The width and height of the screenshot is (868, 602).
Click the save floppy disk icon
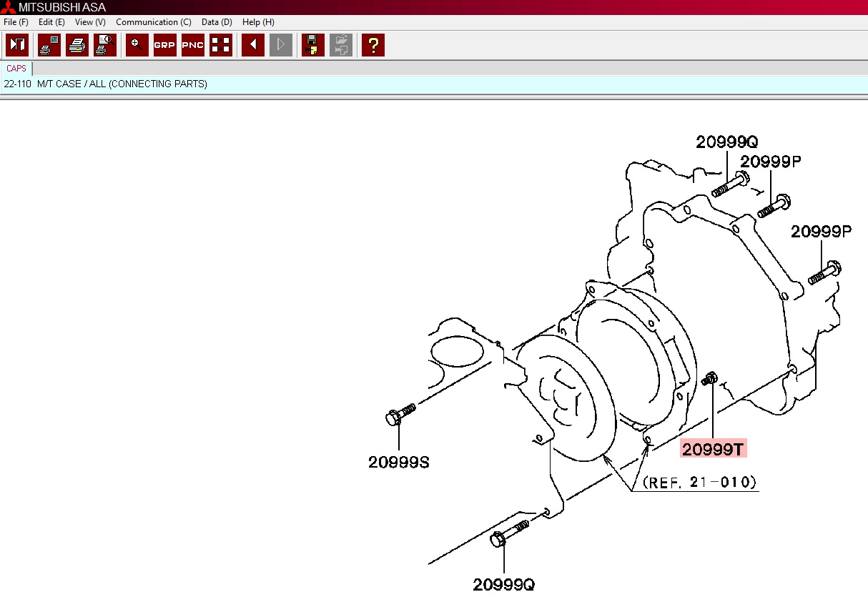pyautogui.click(x=313, y=45)
